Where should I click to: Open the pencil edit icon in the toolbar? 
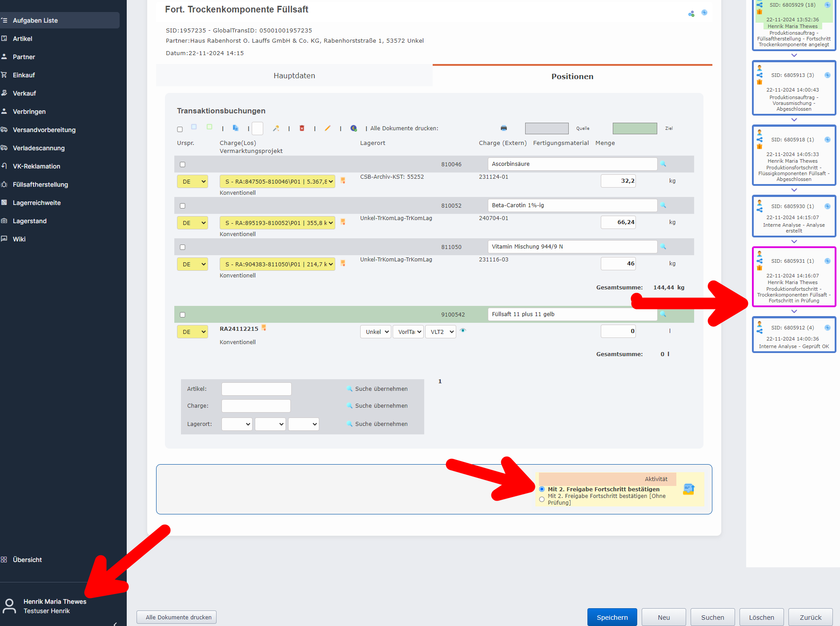pos(328,128)
